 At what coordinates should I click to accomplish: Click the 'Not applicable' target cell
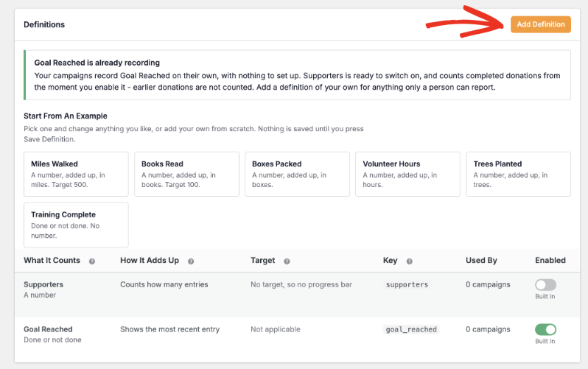pyautogui.click(x=276, y=329)
